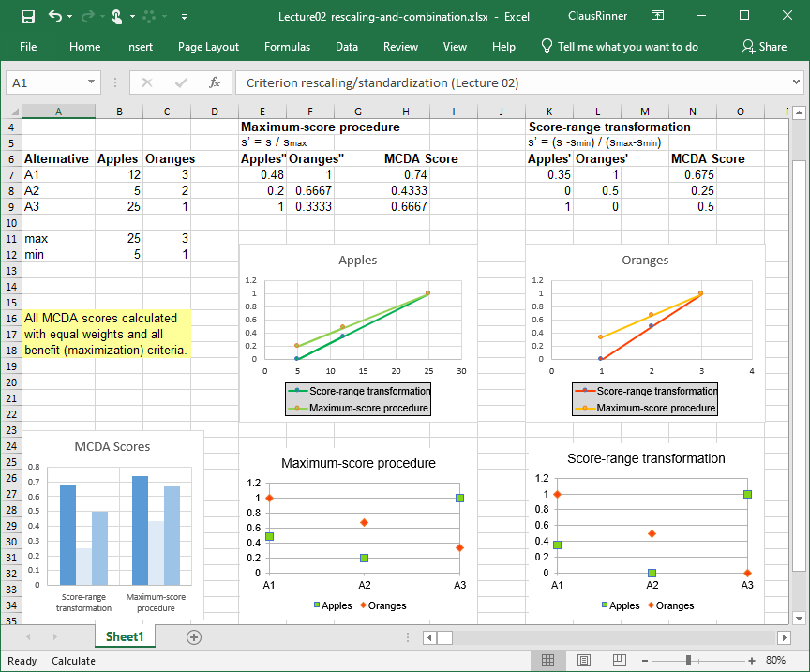Open the Undo history dropdown arrow

click(x=69, y=17)
